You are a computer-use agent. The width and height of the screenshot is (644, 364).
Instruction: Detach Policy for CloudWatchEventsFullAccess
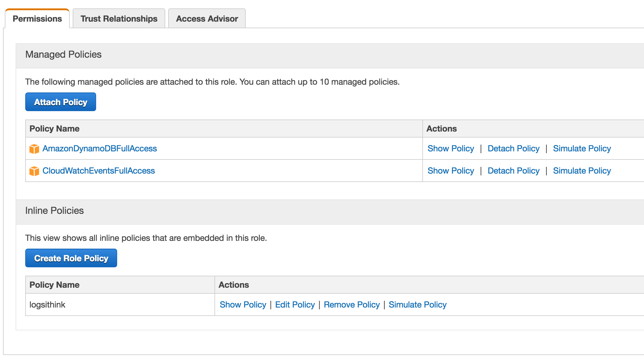[x=514, y=171]
